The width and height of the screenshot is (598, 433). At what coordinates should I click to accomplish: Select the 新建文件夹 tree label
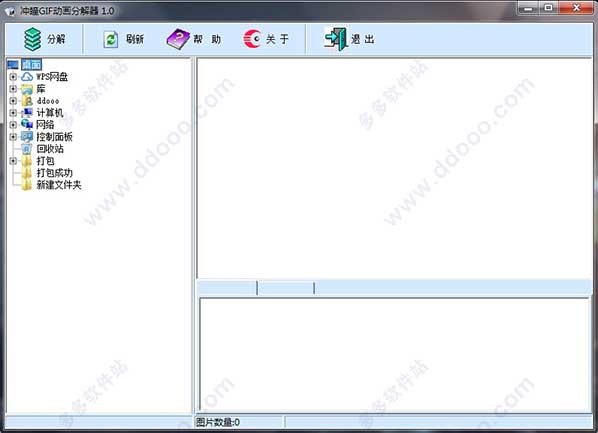coord(59,185)
